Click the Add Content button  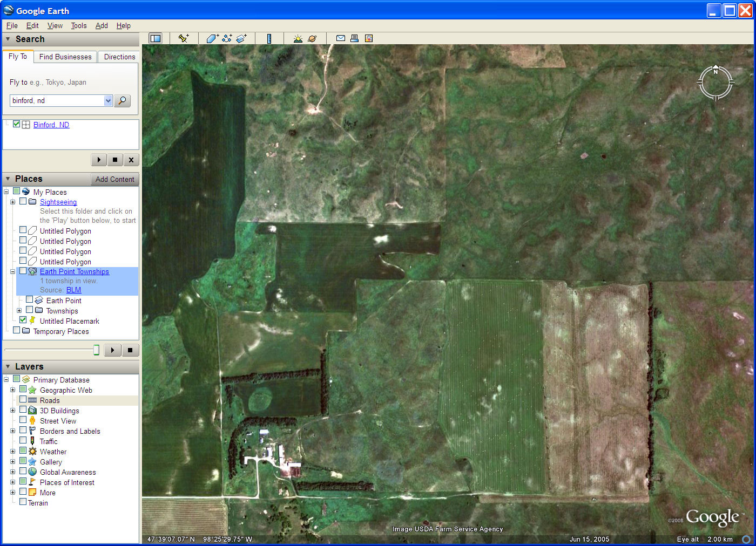pyautogui.click(x=114, y=179)
